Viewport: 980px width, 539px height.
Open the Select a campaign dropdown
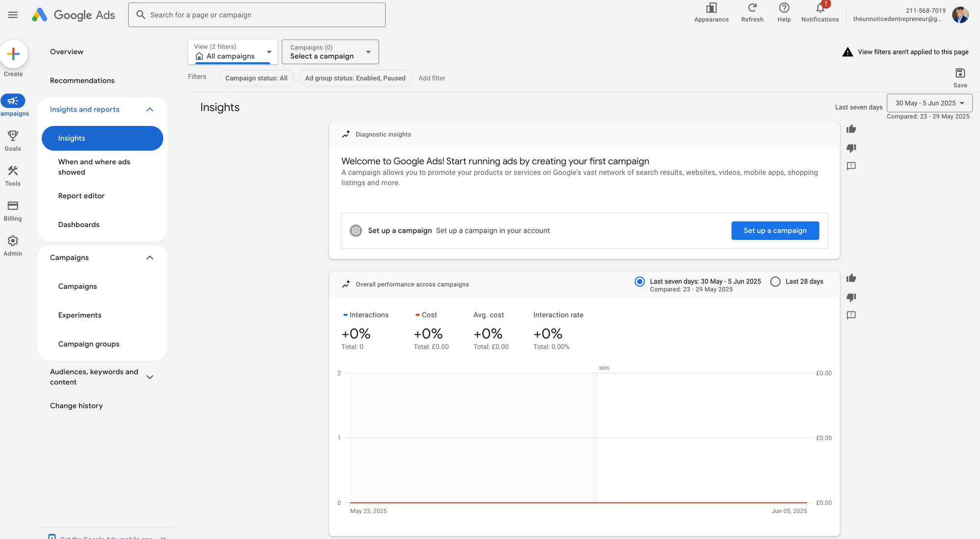click(x=330, y=51)
